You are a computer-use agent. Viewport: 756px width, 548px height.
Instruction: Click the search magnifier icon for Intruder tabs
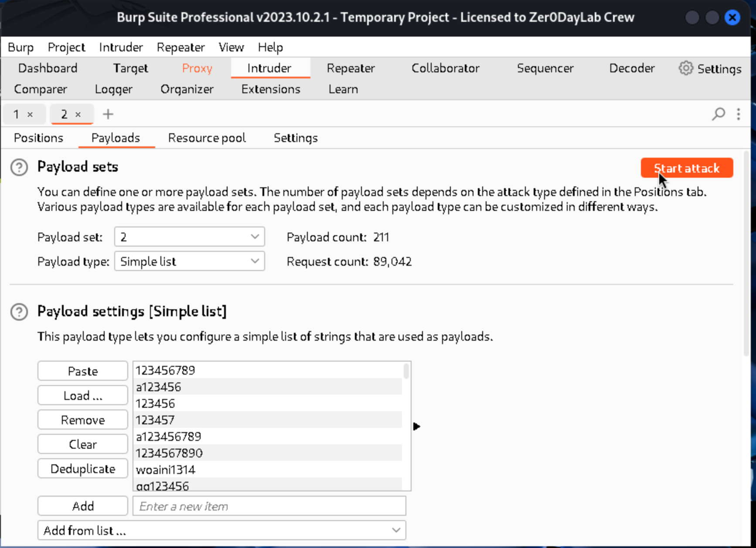(x=718, y=114)
